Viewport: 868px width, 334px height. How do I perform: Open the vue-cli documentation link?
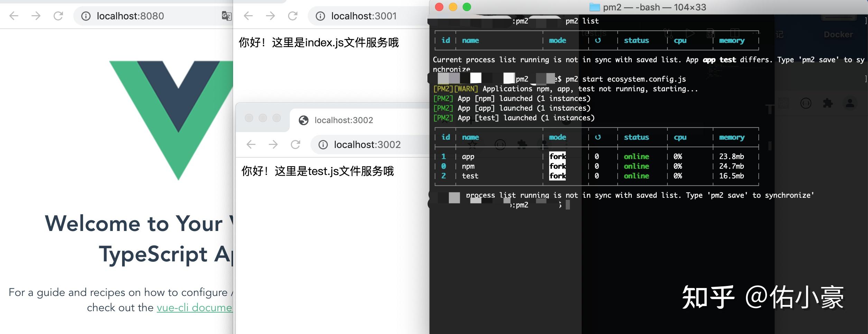tap(194, 308)
